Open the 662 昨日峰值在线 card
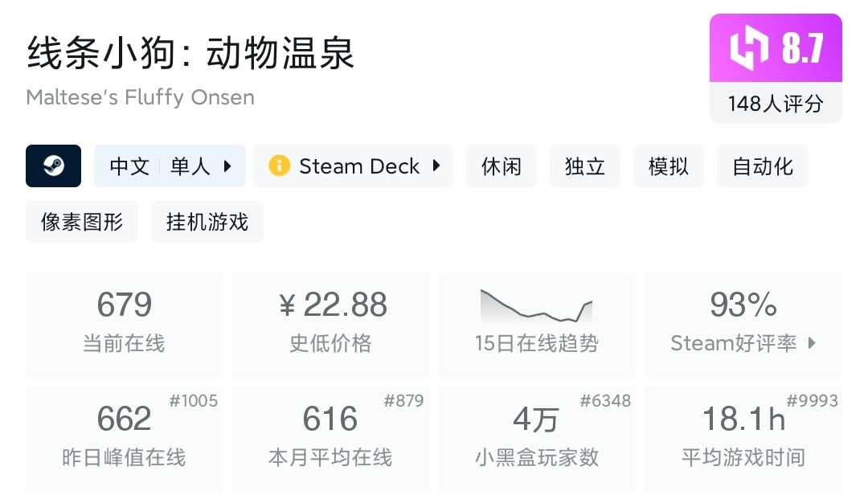 (124, 438)
